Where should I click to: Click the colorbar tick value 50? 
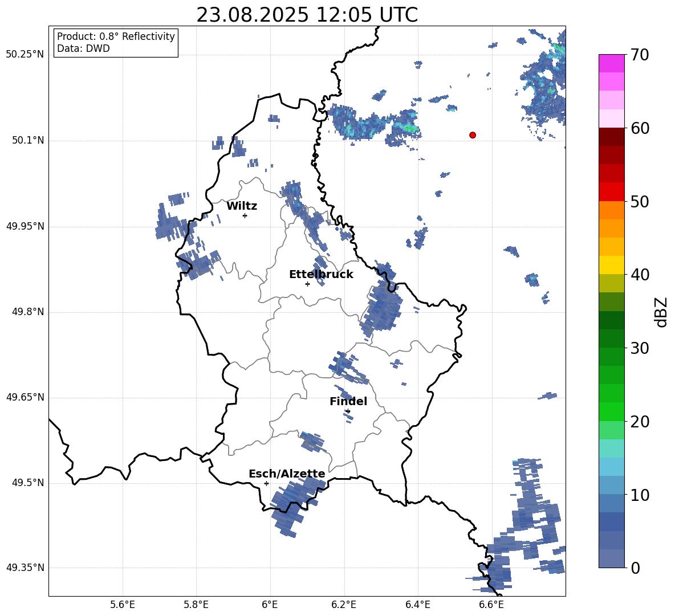click(x=640, y=202)
